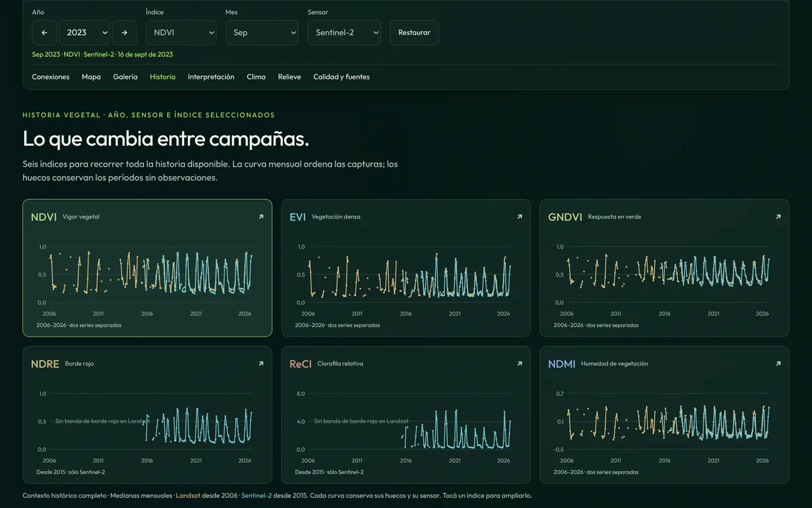
Task: Go to the Interpretación tab
Action: [211, 77]
